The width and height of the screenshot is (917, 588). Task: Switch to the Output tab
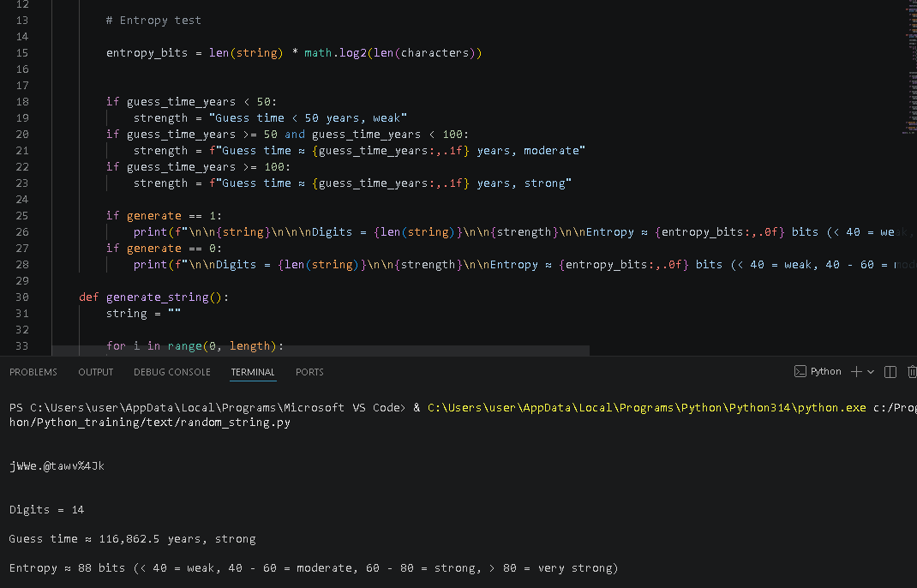(x=96, y=372)
